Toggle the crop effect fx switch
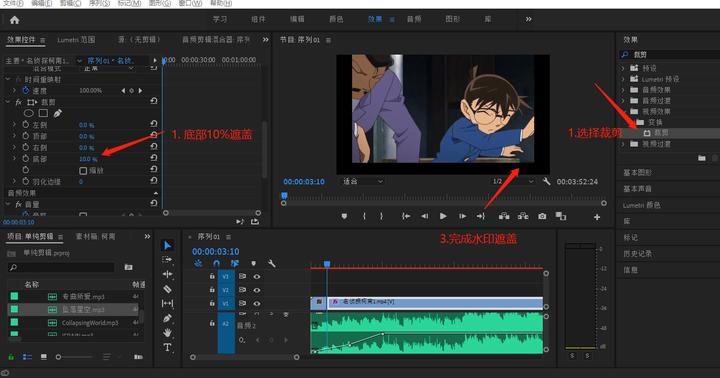The height and width of the screenshot is (378, 720). (x=18, y=102)
